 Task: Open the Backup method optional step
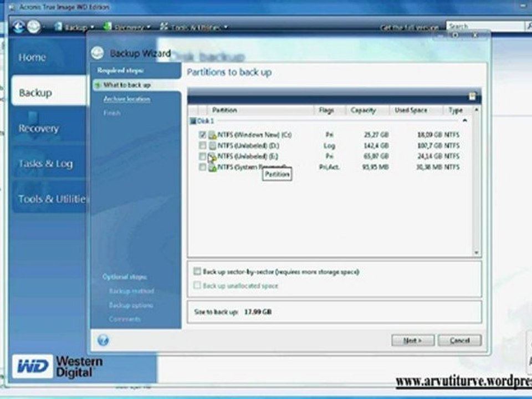pos(132,291)
